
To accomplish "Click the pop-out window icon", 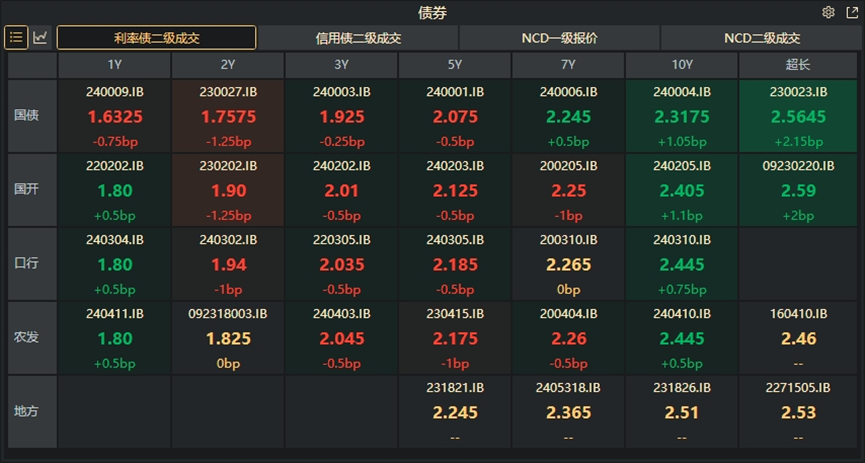I will tap(851, 12).
